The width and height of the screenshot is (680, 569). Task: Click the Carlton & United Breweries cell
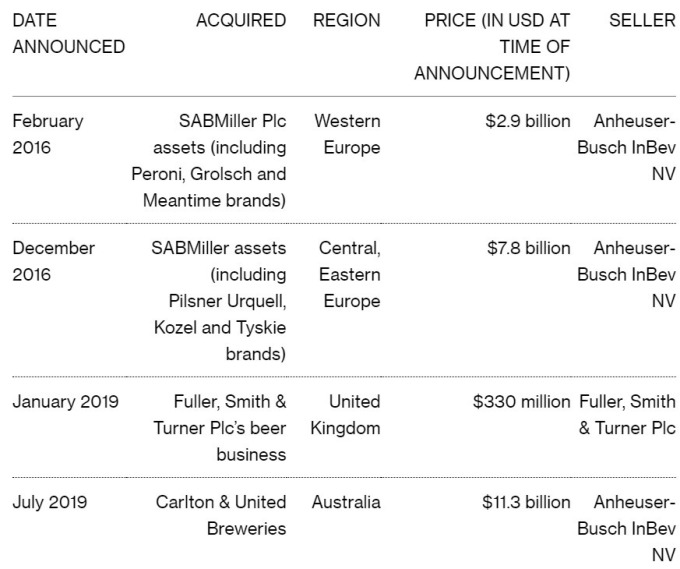pos(221,515)
